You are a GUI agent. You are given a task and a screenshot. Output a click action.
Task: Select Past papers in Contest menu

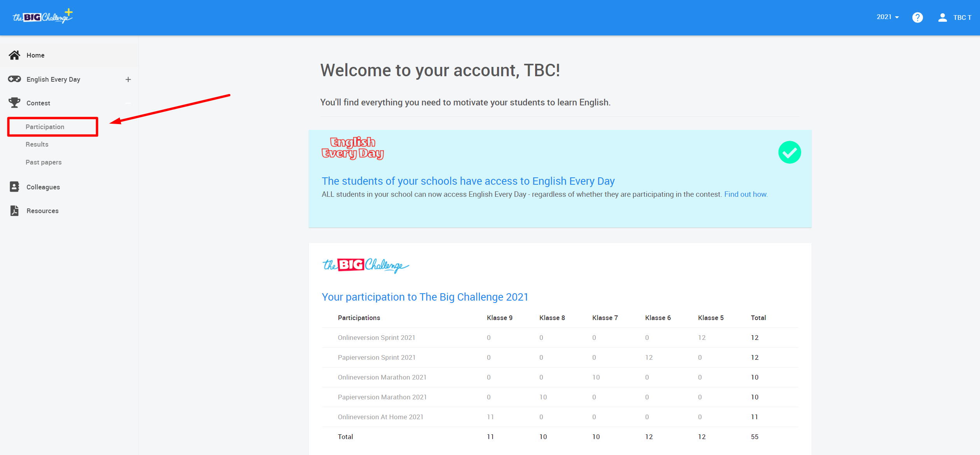point(44,162)
